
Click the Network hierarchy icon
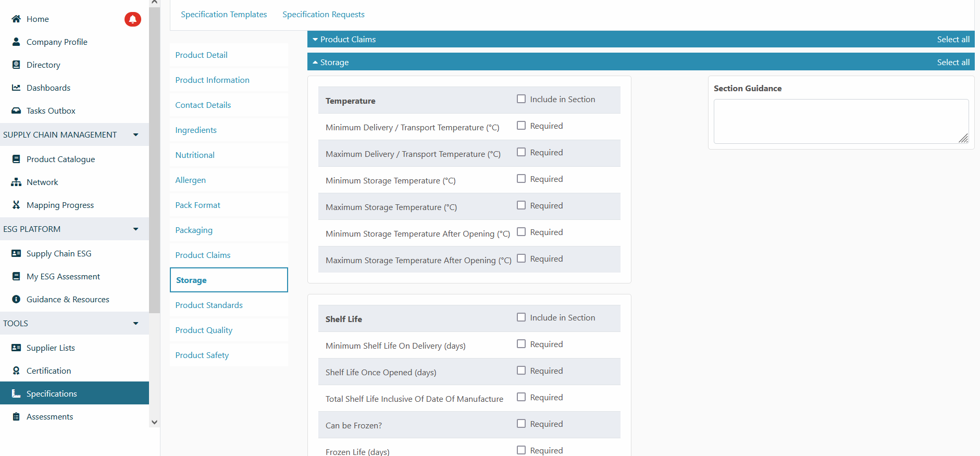(x=16, y=182)
